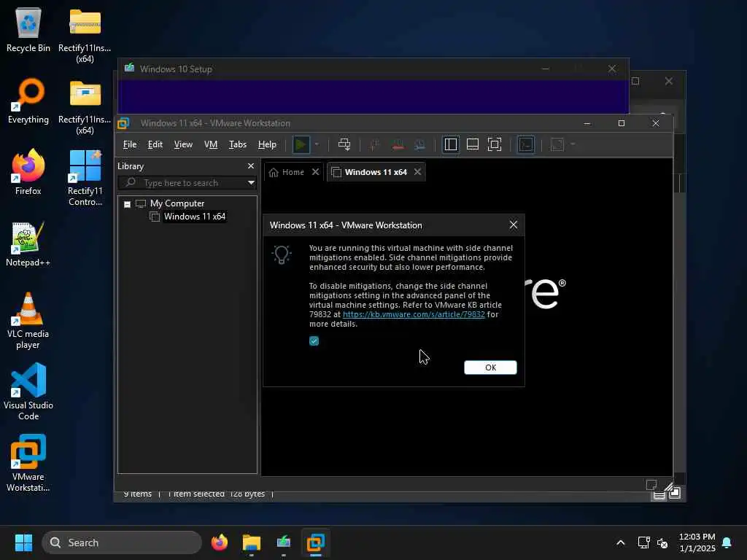
Task: Click the network status tray icon
Action: coord(643,542)
